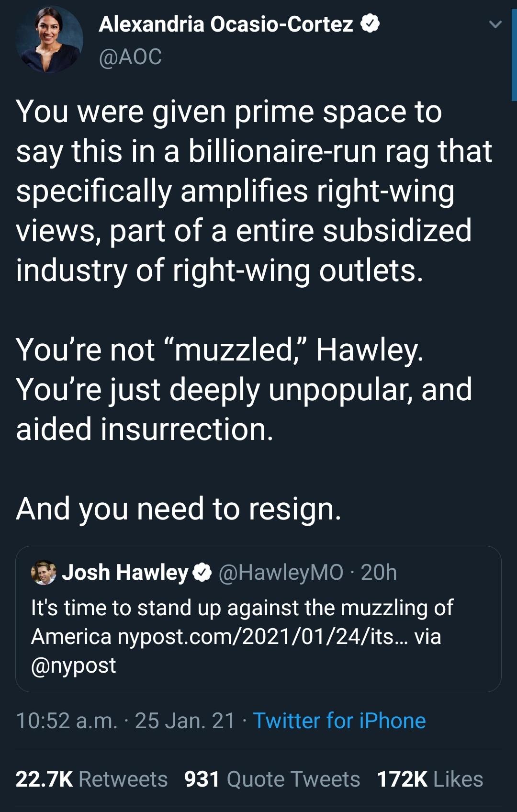
Task: Open the Alexandria Ocasio-Cortez display name
Action: click(x=225, y=24)
